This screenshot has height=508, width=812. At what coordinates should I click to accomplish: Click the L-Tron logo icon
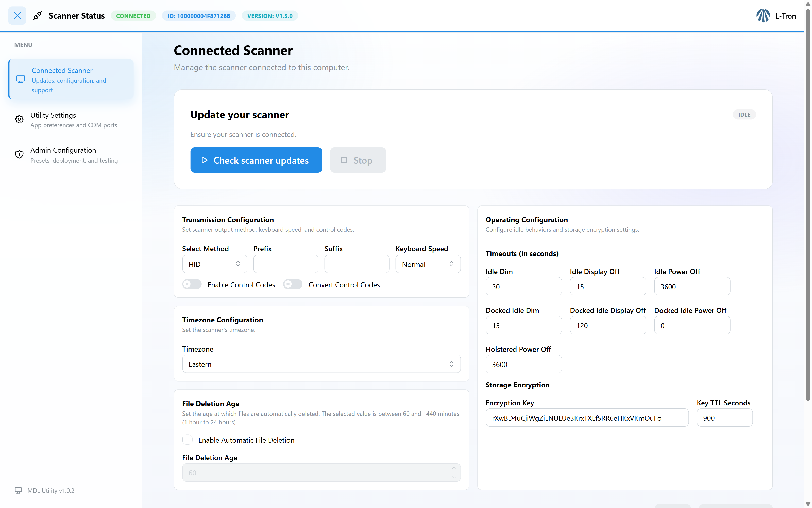coord(763,16)
